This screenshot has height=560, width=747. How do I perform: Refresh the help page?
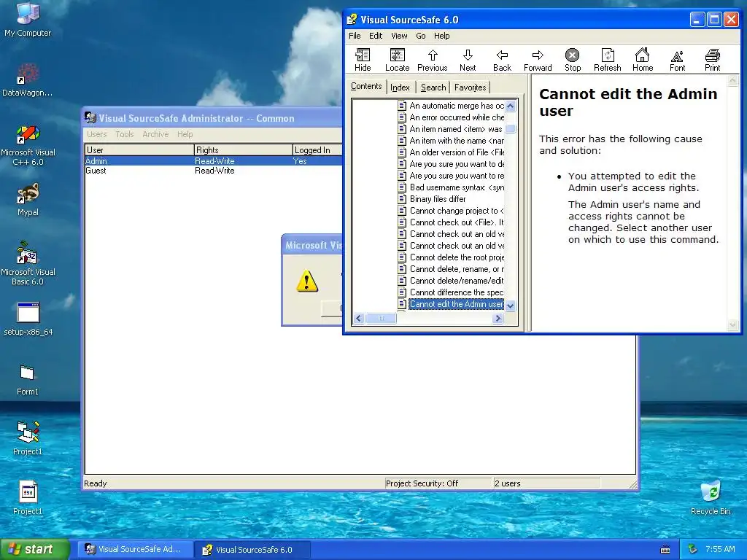click(608, 60)
